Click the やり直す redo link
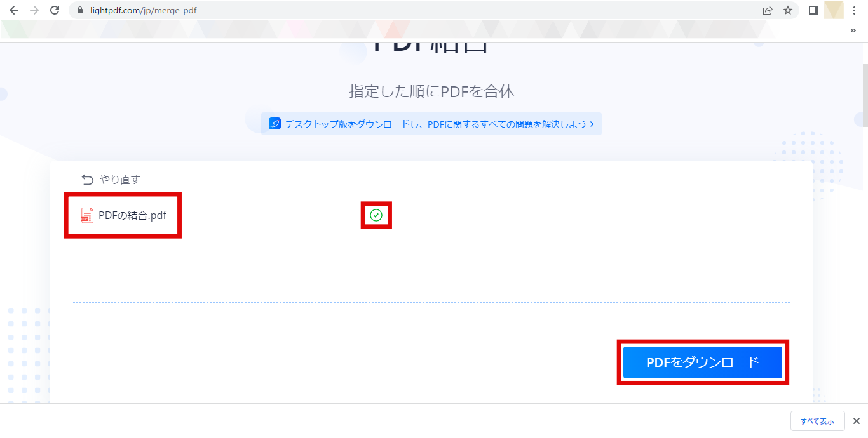 click(119, 180)
